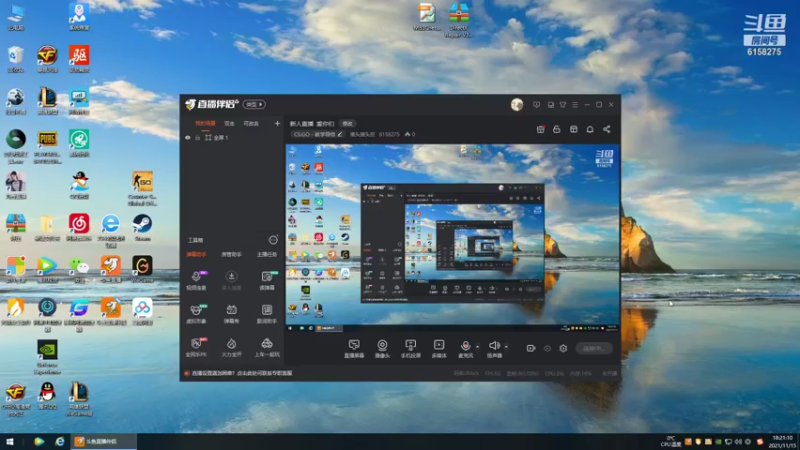Image resolution: width=800 pixels, height=450 pixels.
Task: Open the share icon in the header
Action: point(607,130)
